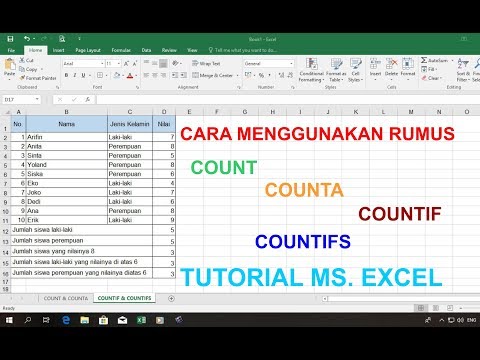Open the COUNT & COUNTA sheet tab
Screen dimensions: 480x360
point(66,298)
